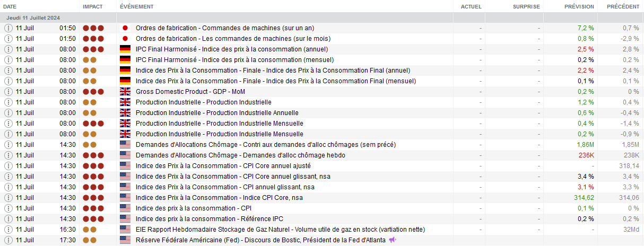Click US flag next to EIE gas storage report
Image resolution: width=644 pixels, height=246 pixels.
tap(125, 230)
